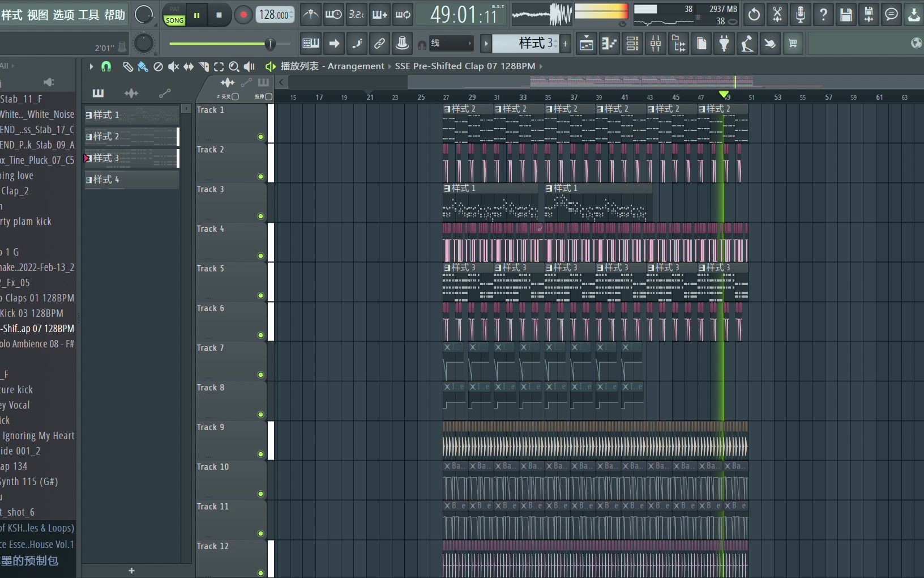
Task: Pause playback with pause button
Action: click(x=197, y=16)
